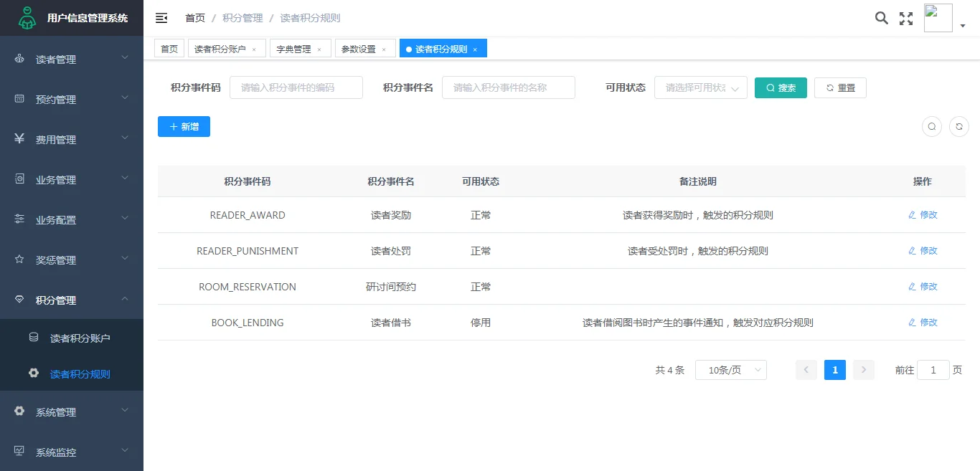Click 积分管理 in breadcrumb
Viewport: 980px width, 471px height.
(242, 18)
